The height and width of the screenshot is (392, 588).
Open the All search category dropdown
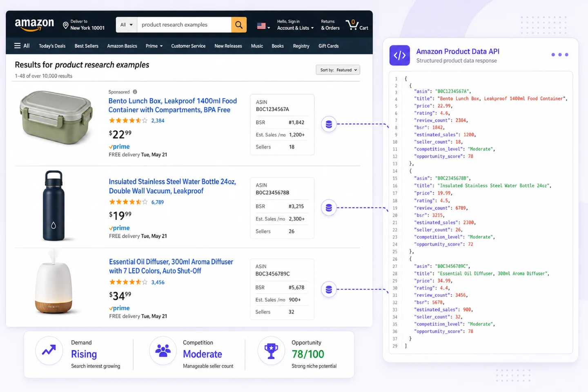click(x=127, y=24)
